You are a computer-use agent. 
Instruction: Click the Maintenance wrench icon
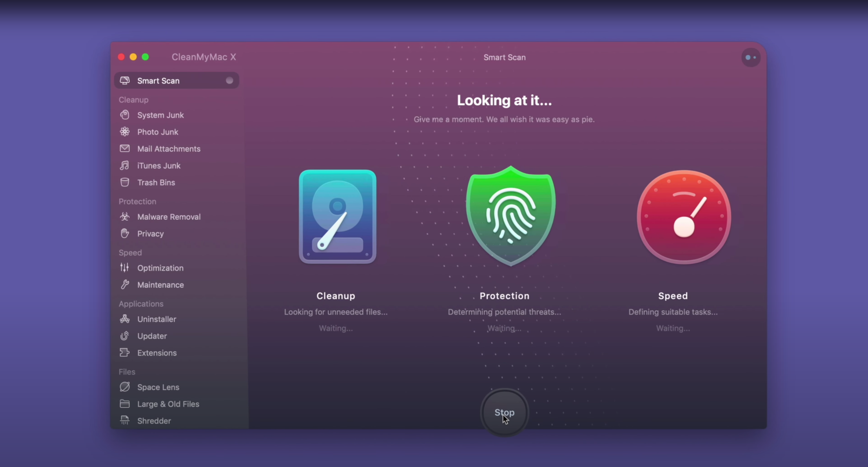125,285
